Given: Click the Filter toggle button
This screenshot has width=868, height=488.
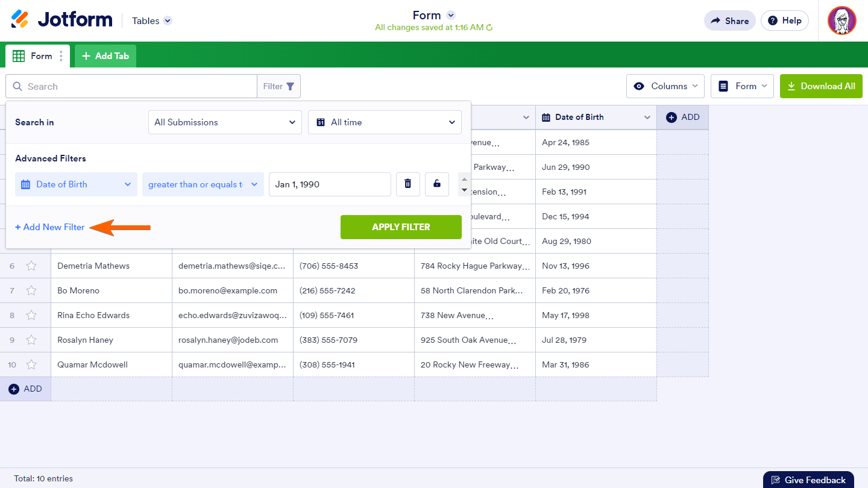Looking at the screenshot, I should [278, 86].
